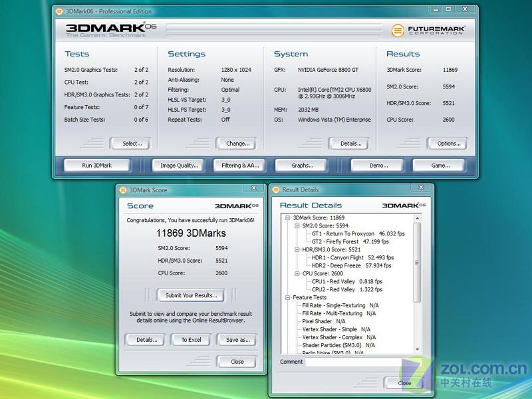Viewport: 532px width, 399px height.
Task: Click 1280 x 1024 resolution value
Action: pos(236,70)
